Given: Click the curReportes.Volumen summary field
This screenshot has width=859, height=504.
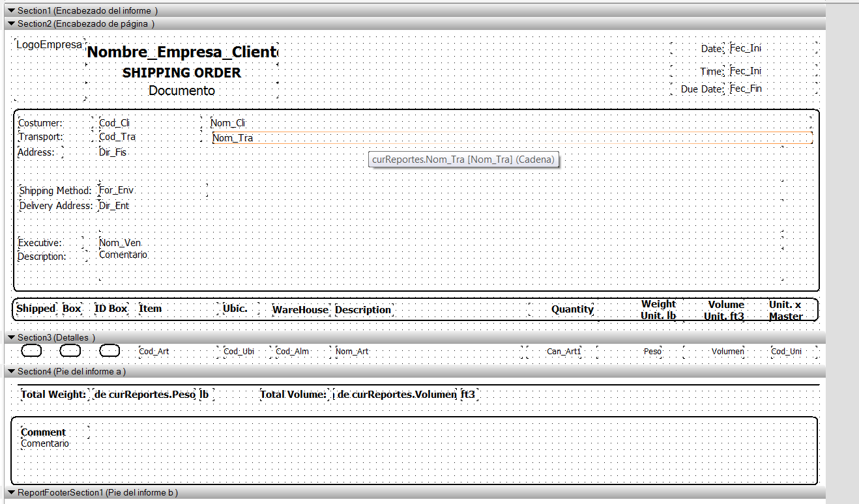Looking at the screenshot, I should point(396,394).
